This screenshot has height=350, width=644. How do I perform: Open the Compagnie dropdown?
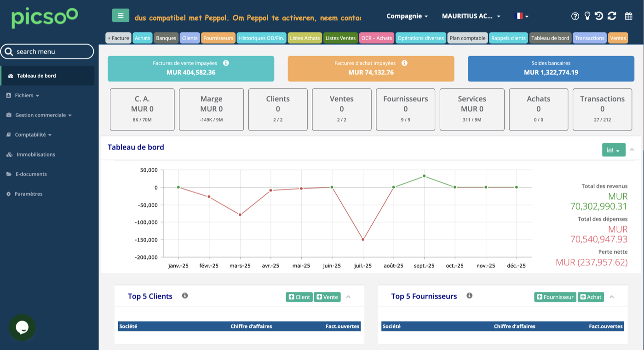pos(407,16)
